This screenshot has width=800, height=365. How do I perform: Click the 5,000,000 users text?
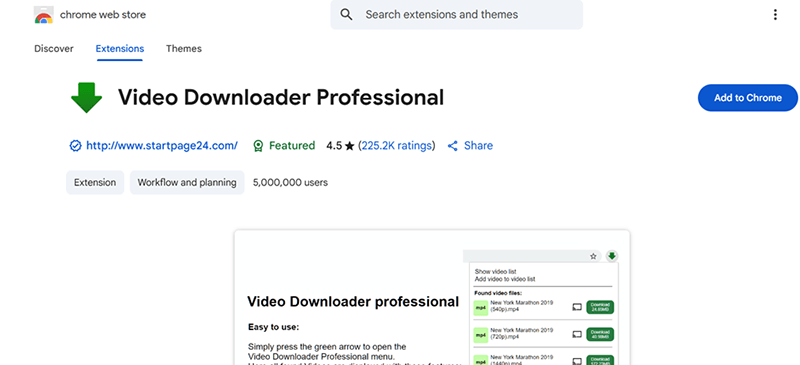tap(290, 182)
